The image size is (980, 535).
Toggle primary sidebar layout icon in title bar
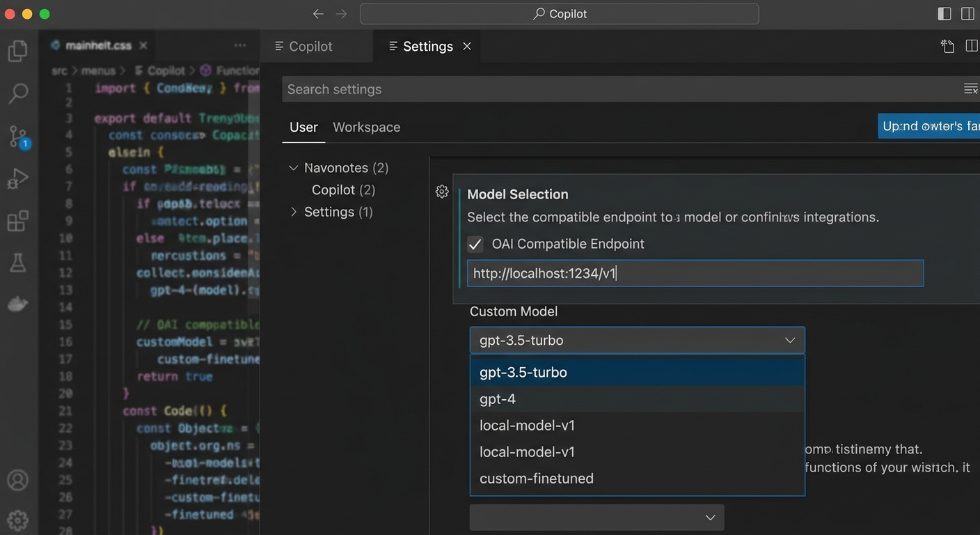click(945, 14)
